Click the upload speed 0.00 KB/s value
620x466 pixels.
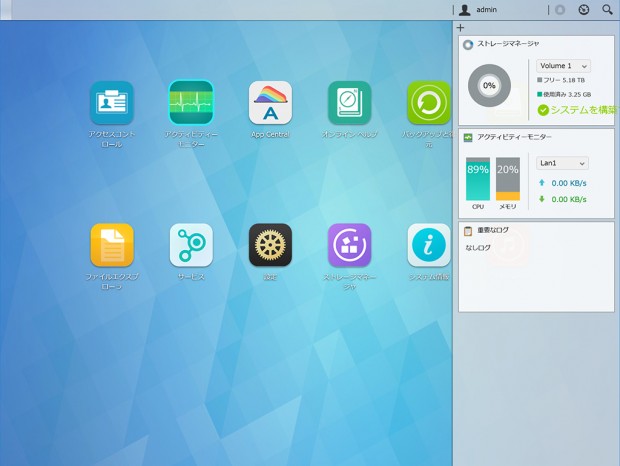569,183
